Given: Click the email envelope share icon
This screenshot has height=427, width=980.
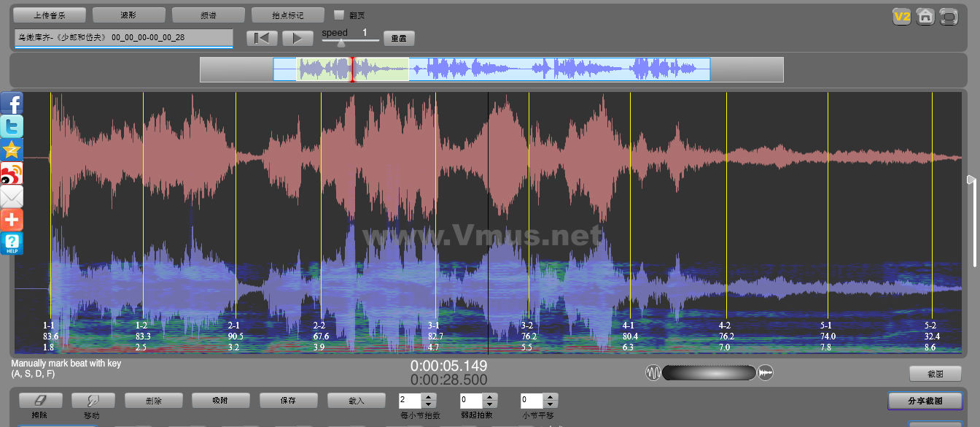Looking at the screenshot, I should [12, 196].
